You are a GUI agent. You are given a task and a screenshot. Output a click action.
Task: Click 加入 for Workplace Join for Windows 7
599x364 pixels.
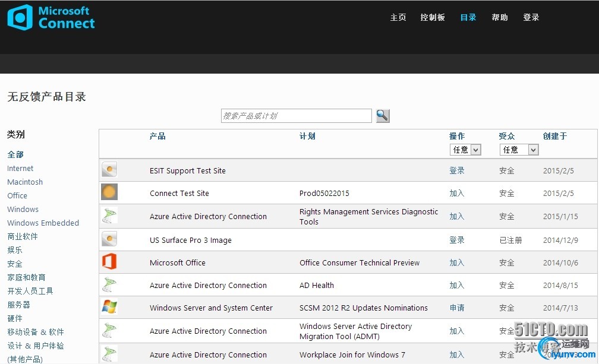tap(457, 354)
